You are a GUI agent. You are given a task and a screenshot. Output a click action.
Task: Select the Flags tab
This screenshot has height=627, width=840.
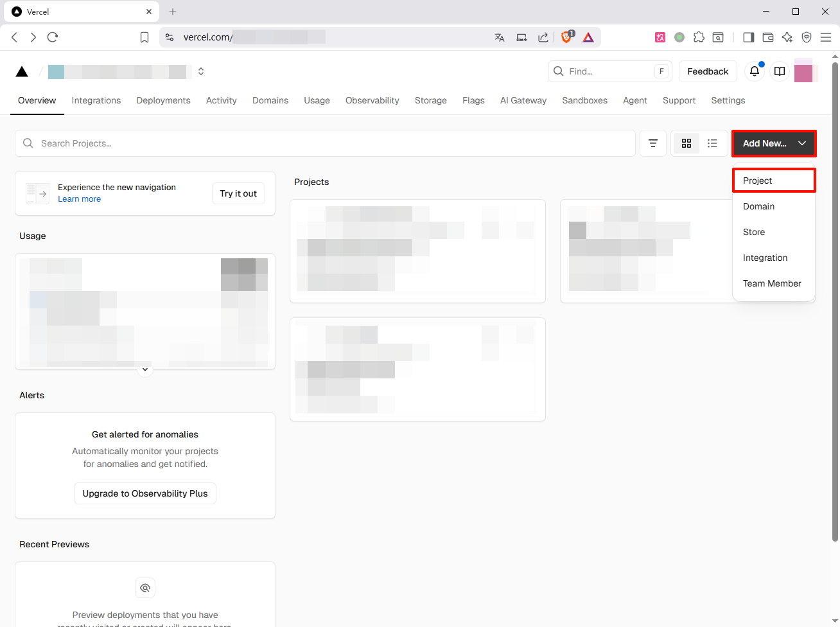coord(474,100)
